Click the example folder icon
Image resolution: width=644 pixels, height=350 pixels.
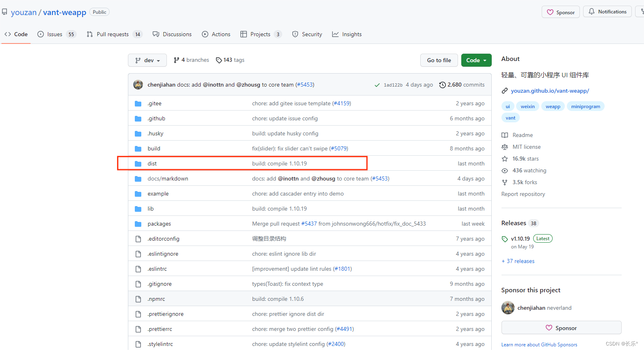pyautogui.click(x=138, y=194)
